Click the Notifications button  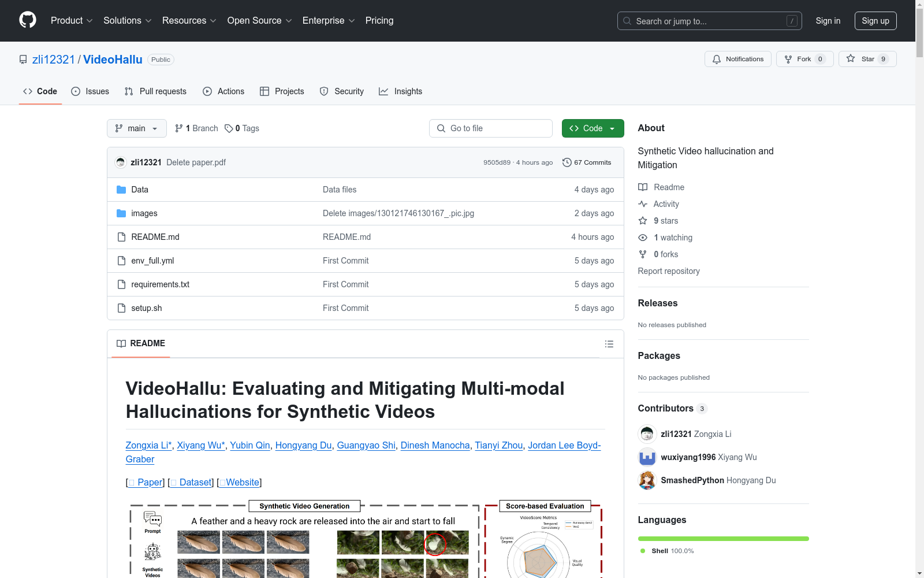(x=738, y=59)
